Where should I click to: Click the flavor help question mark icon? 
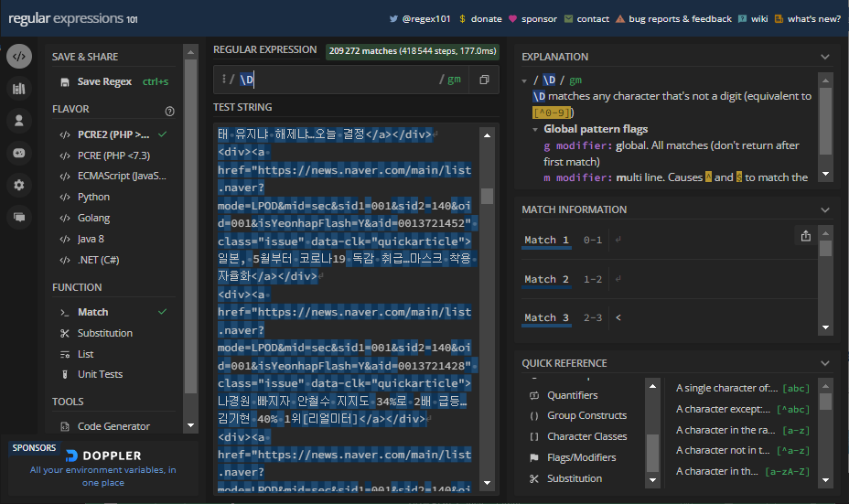click(169, 111)
